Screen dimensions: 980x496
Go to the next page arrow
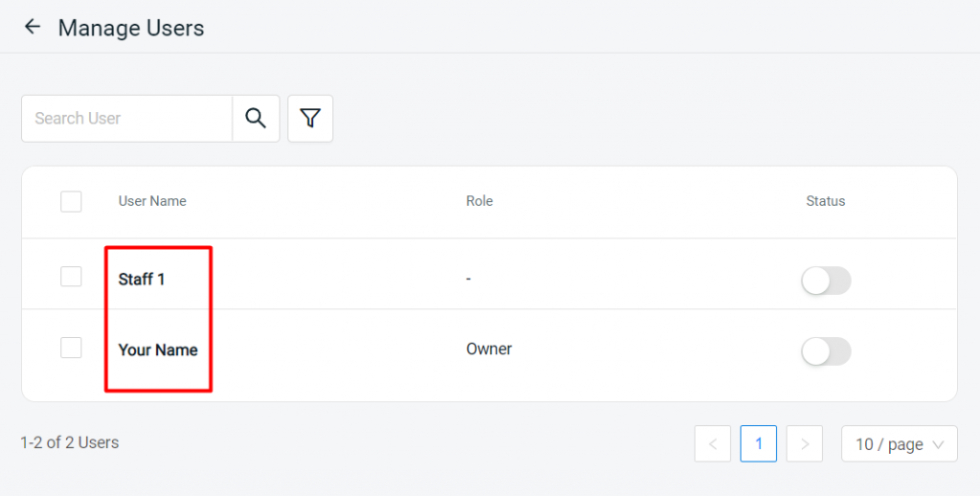point(804,443)
